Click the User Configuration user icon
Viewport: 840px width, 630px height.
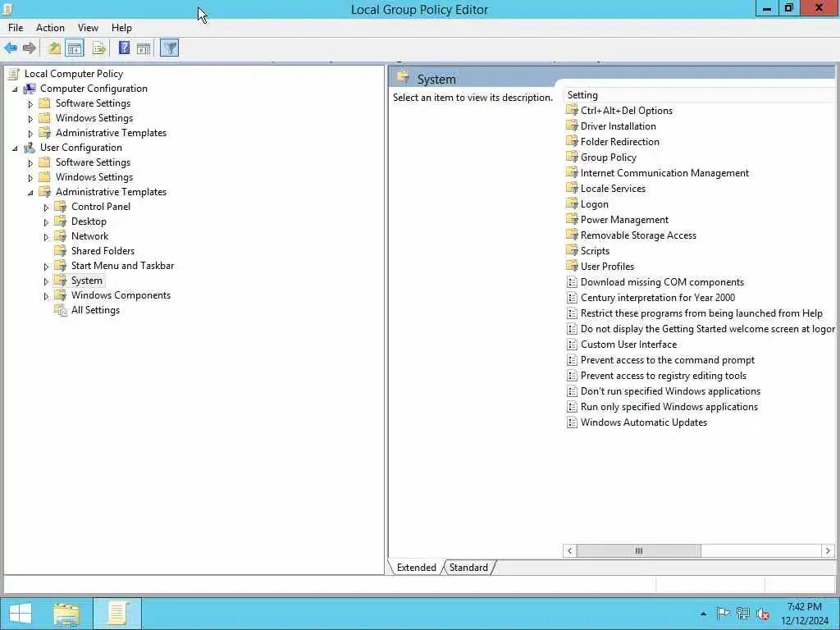tap(30, 148)
